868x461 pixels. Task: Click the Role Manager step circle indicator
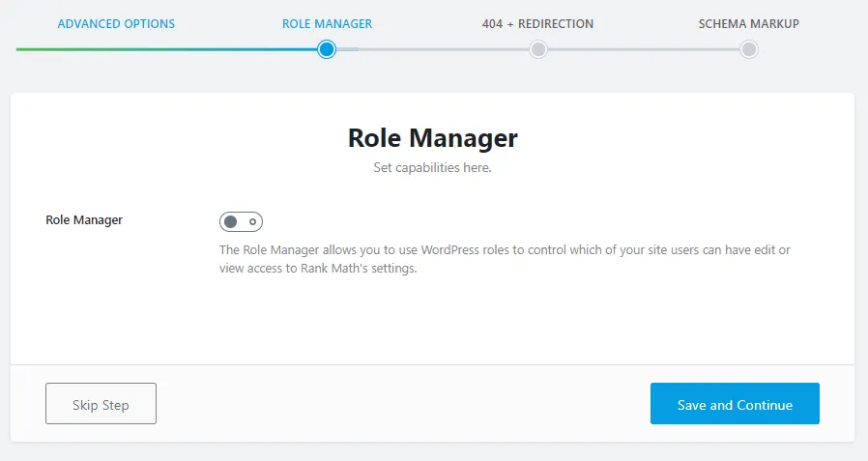click(327, 49)
